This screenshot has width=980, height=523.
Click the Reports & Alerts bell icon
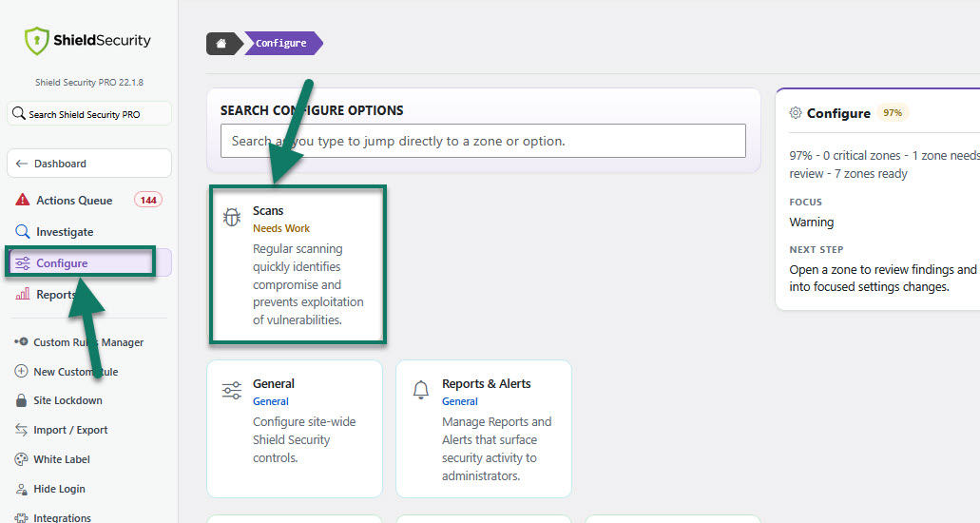[x=421, y=390]
